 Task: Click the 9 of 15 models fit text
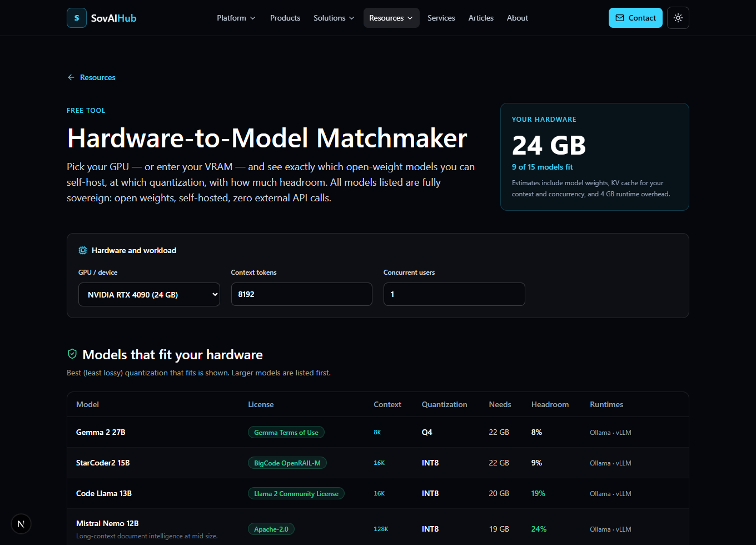point(542,167)
